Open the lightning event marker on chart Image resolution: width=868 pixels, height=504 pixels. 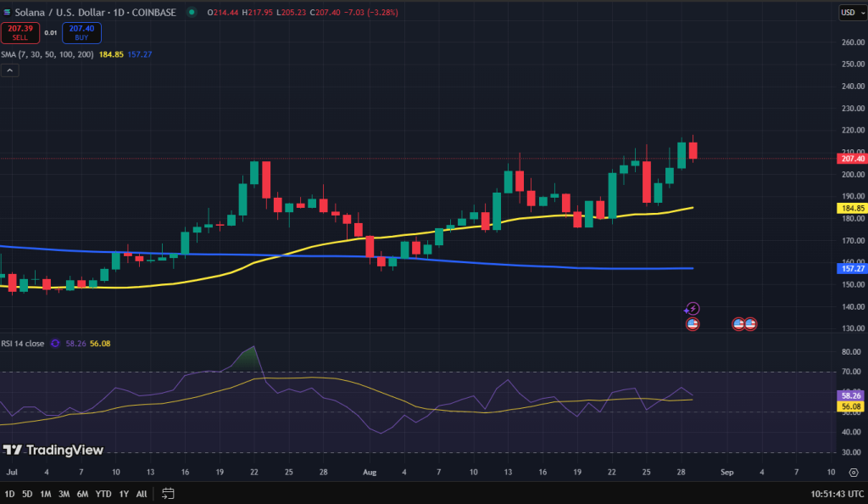click(x=692, y=309)
